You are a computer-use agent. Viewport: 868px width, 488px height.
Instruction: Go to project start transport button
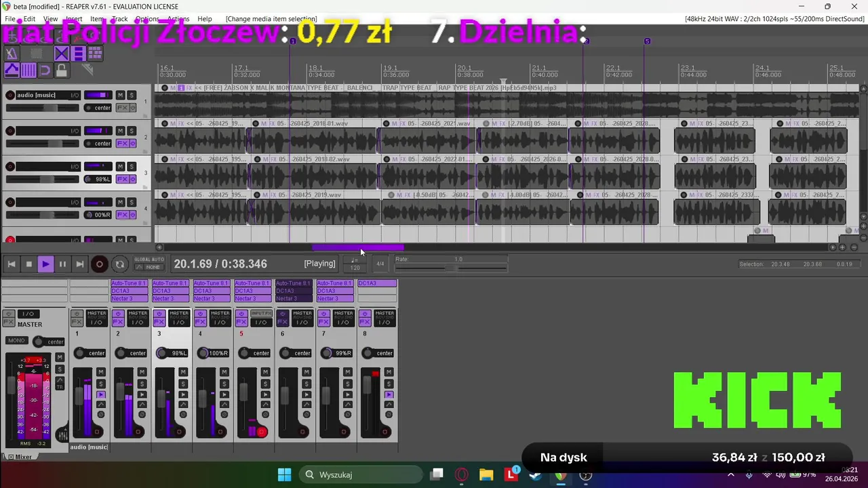[x=12, y=264]
